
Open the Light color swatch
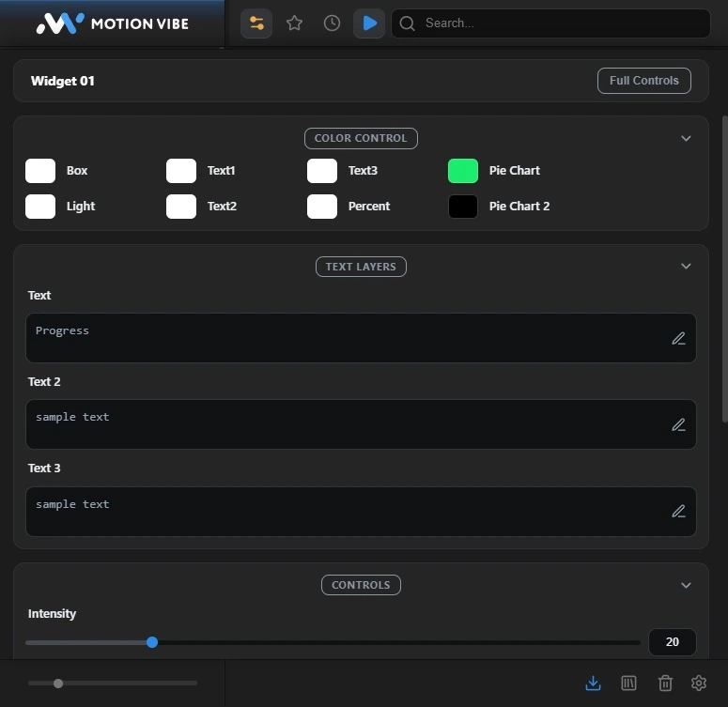click(x=40, y=207)
